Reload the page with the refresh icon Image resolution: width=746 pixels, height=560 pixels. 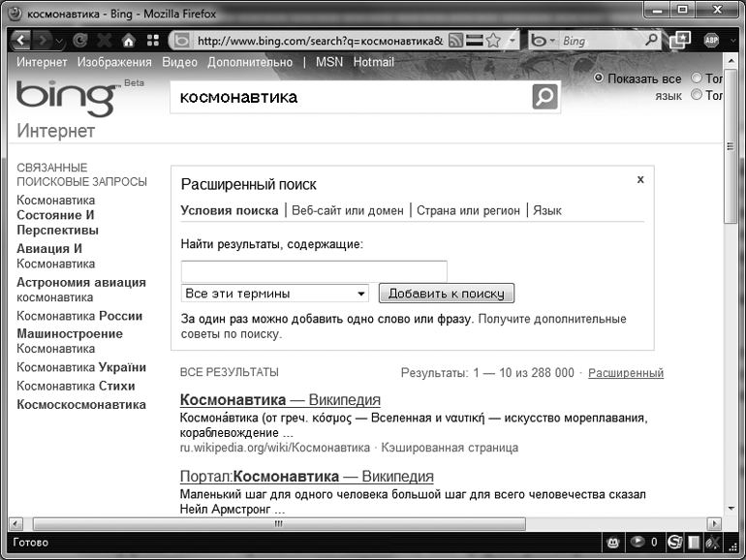(80, 41)
